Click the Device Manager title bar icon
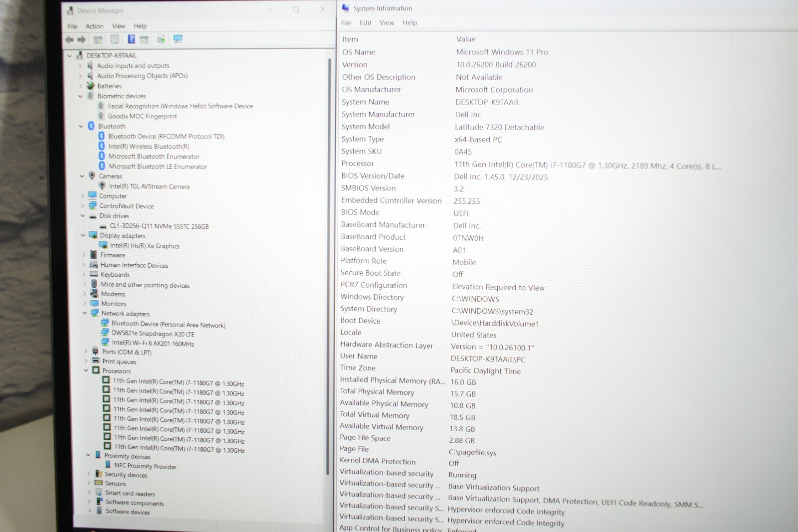 70,10
